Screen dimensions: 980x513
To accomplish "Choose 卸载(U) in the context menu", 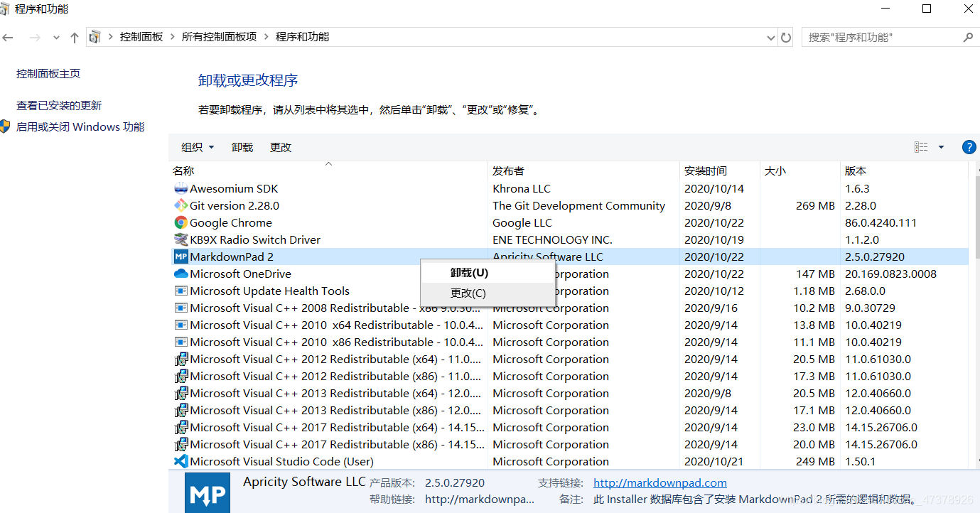I will 488,272.
